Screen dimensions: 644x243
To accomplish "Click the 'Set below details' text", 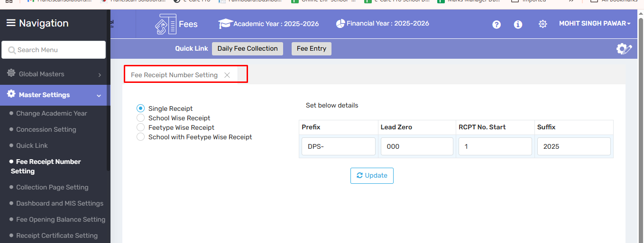I will click(x=332, y=105).
